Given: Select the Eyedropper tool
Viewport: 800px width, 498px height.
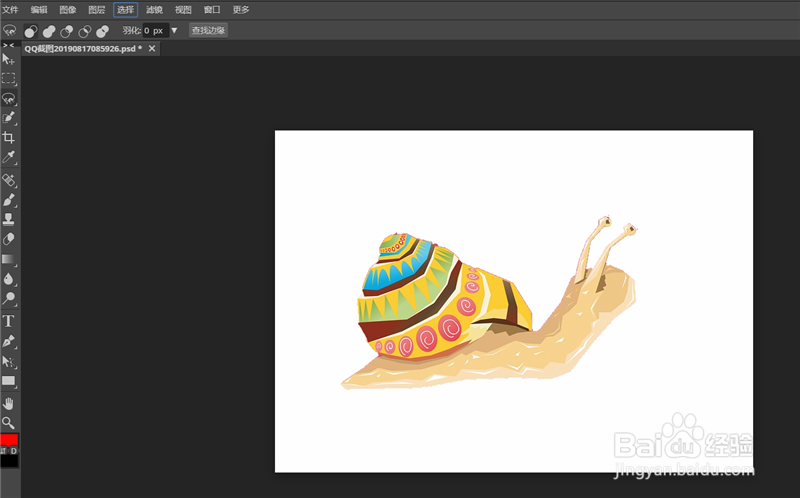Looking at the screenshot, I should pyautogui.click(x=9, y=157).
